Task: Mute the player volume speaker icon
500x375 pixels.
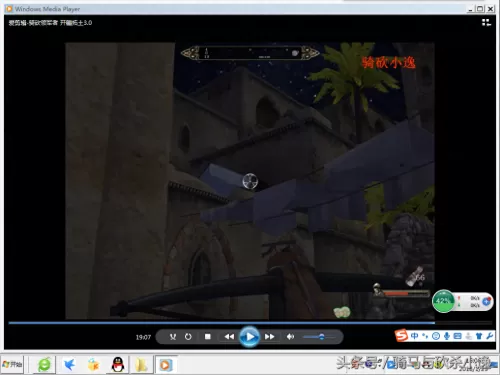Action: click(290, 337)
